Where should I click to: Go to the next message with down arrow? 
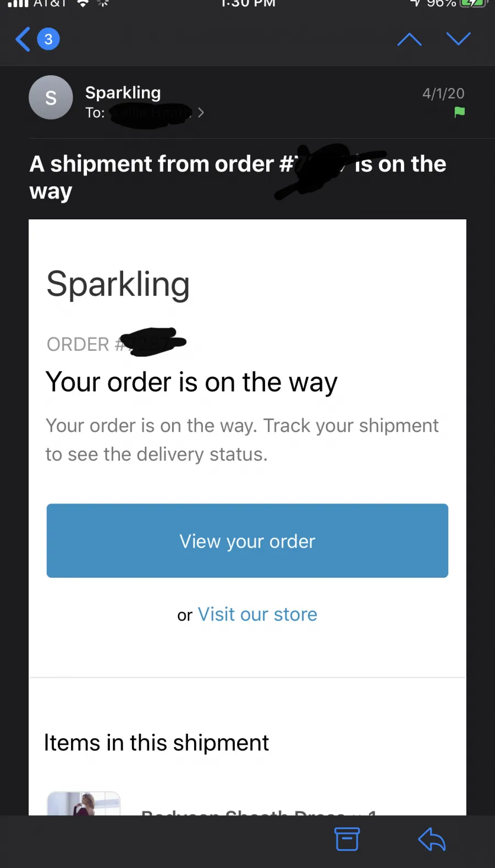[x=458, y=38]
